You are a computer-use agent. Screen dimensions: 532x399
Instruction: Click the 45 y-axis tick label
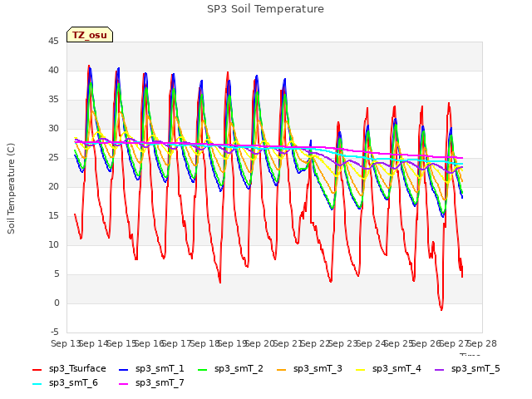click(x=53, y=42)
